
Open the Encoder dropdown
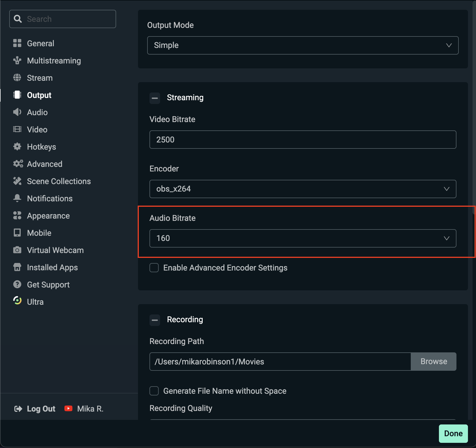click(303, 189)
